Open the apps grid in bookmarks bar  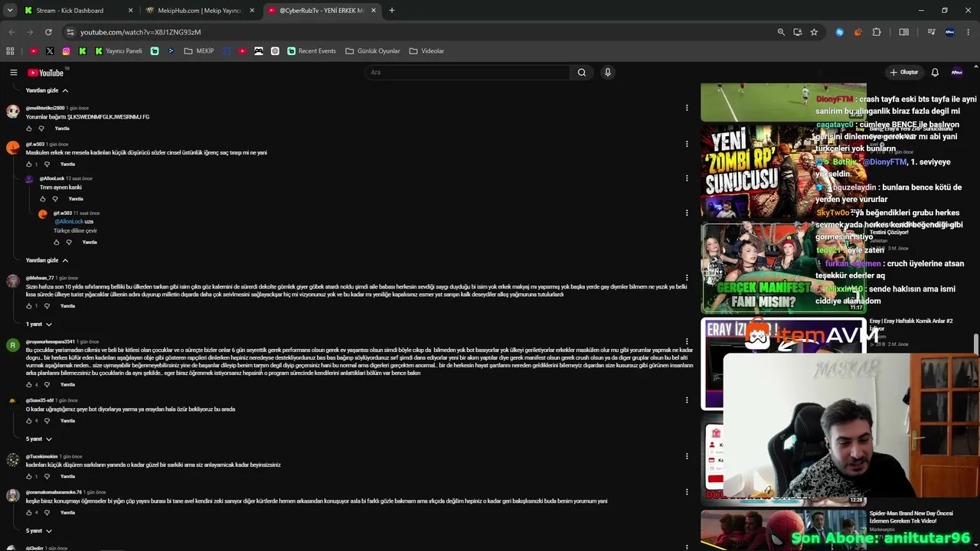click(x=10, y=51)
